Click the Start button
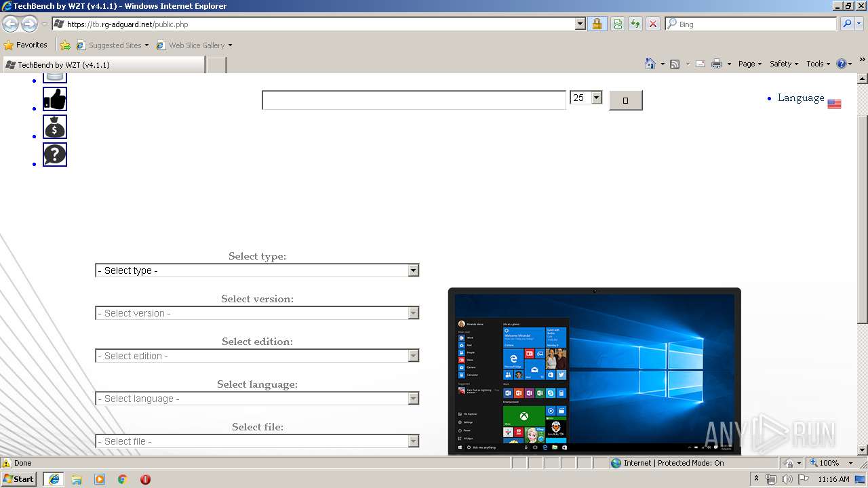 click(19, 479)
